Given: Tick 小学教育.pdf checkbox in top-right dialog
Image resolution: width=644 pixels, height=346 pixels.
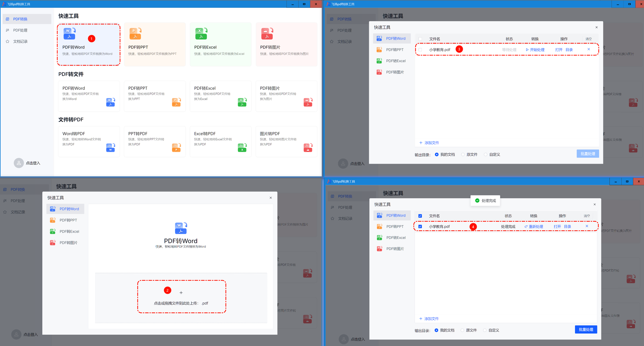Looking at the screenshot, I should tap(420, 50).
